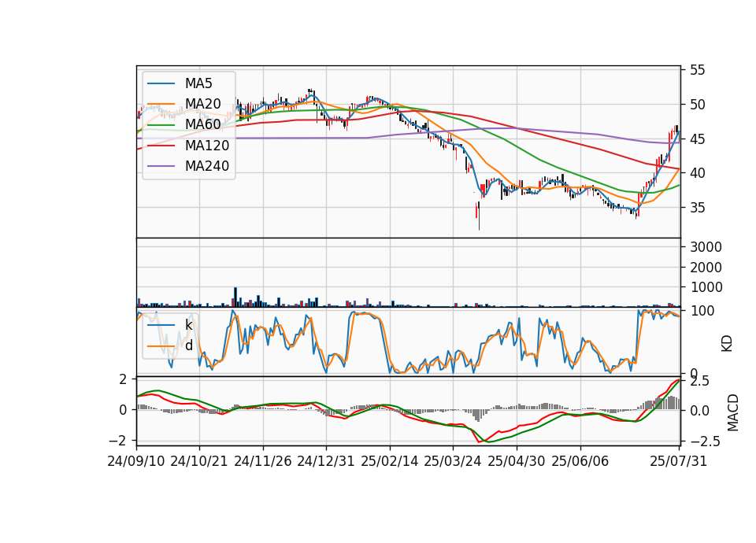Click the MA60 legend label
756x543 pixels.
pyautogui.click(x=202, y=124)
